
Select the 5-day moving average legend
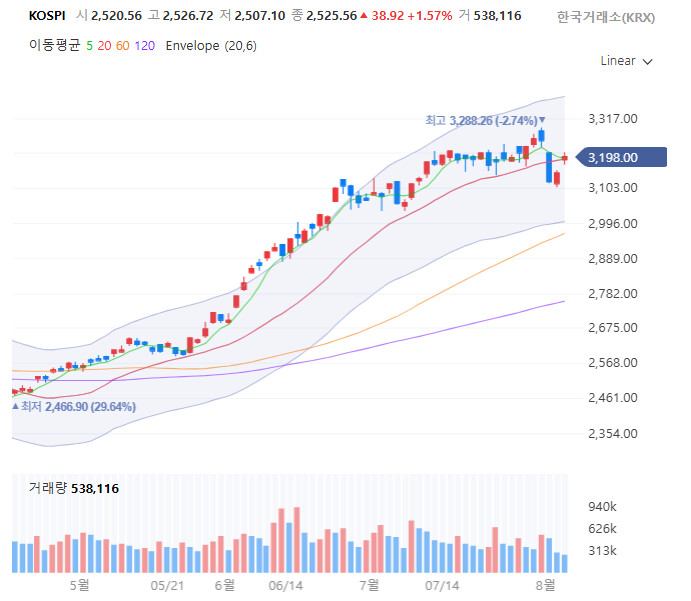coord(89,46)
